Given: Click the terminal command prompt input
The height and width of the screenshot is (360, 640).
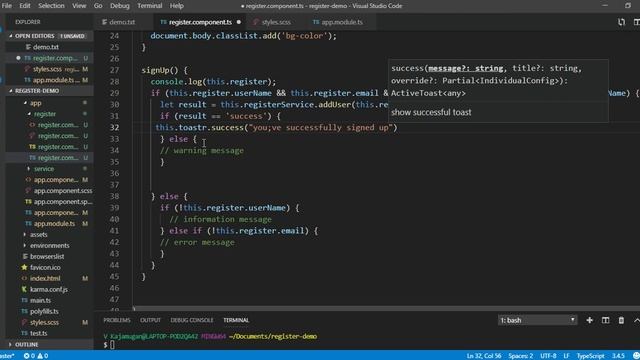Looking at the screenshot, I should 112,345.
